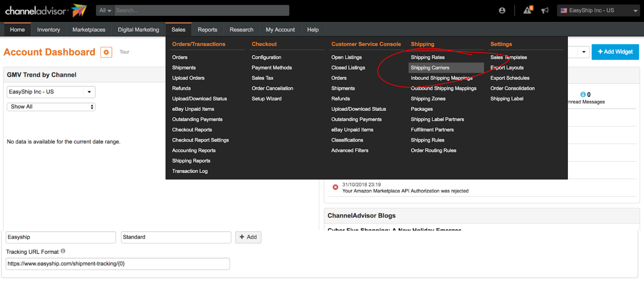Select Order Consolidation
The image size is (644, 281).
tap(512, 88)
